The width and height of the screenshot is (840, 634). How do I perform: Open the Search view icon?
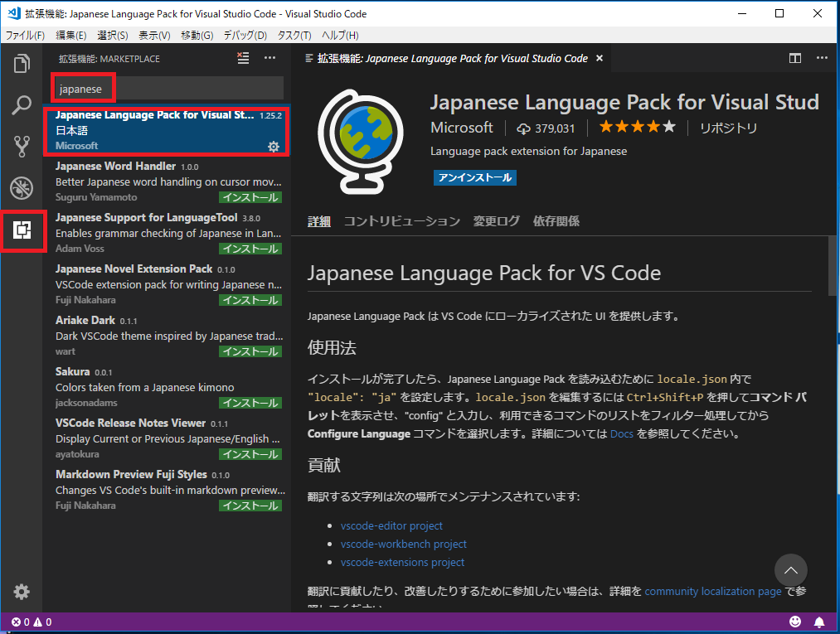22,105
